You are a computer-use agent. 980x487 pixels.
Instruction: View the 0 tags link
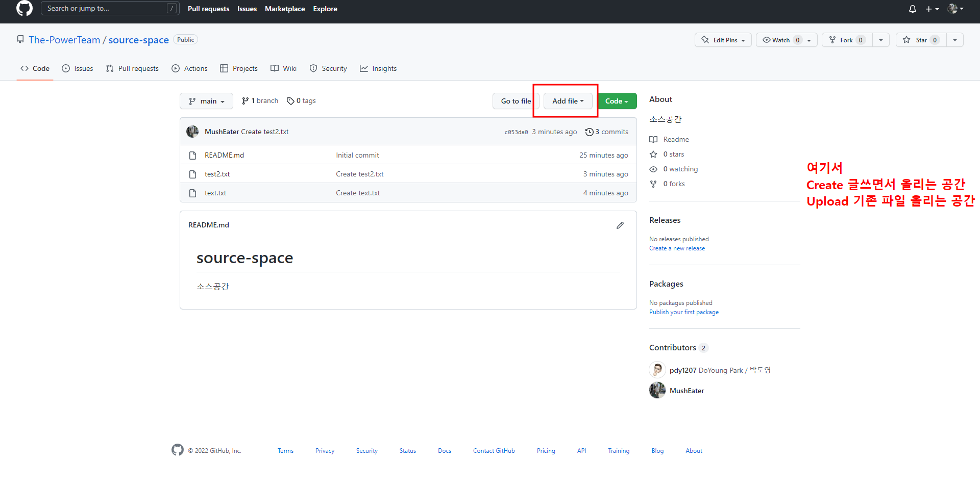coord(301,101)
